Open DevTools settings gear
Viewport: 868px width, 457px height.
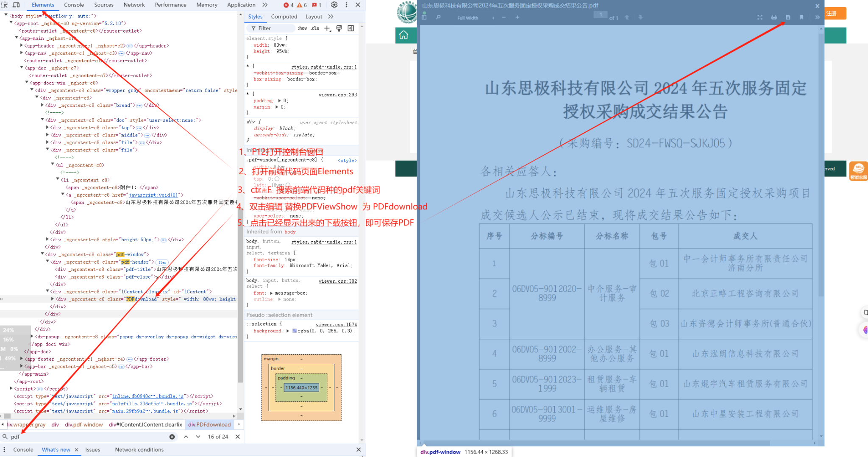[334, 5]
